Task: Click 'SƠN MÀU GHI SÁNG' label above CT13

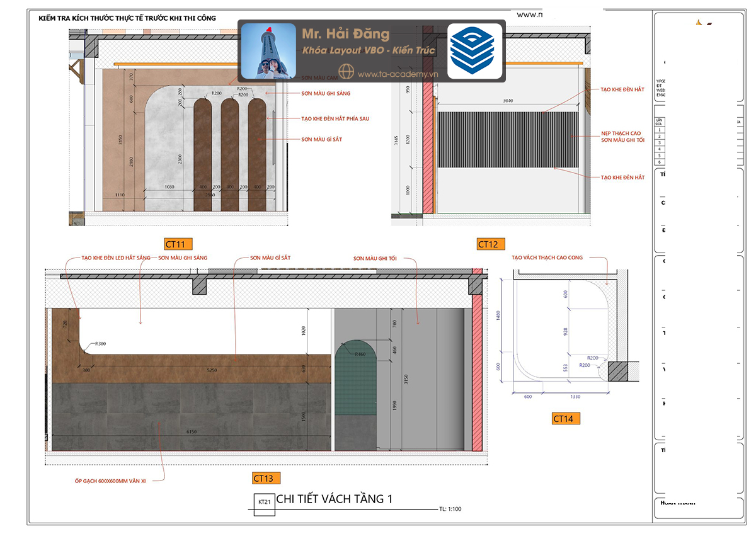Action: [x=183, y=258]
